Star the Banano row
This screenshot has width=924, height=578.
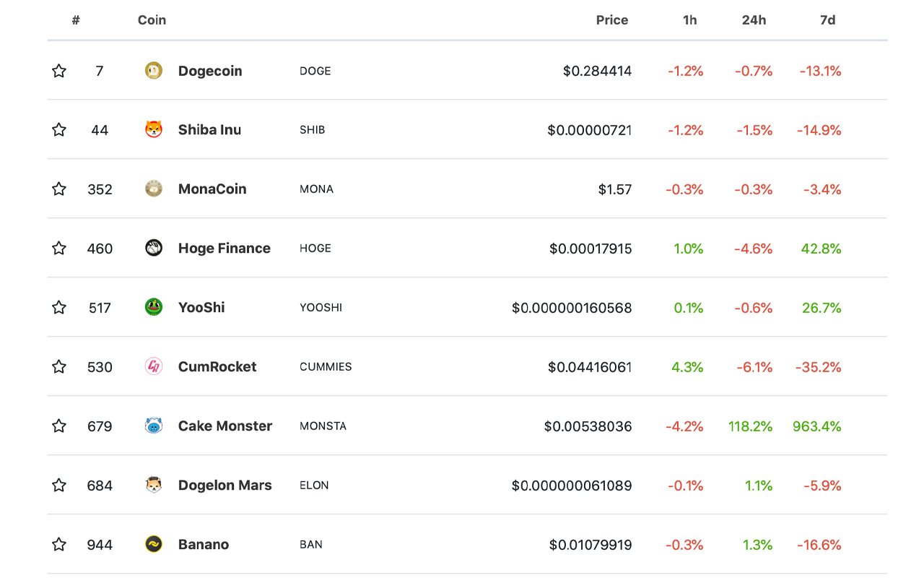(x=59, y=545)
